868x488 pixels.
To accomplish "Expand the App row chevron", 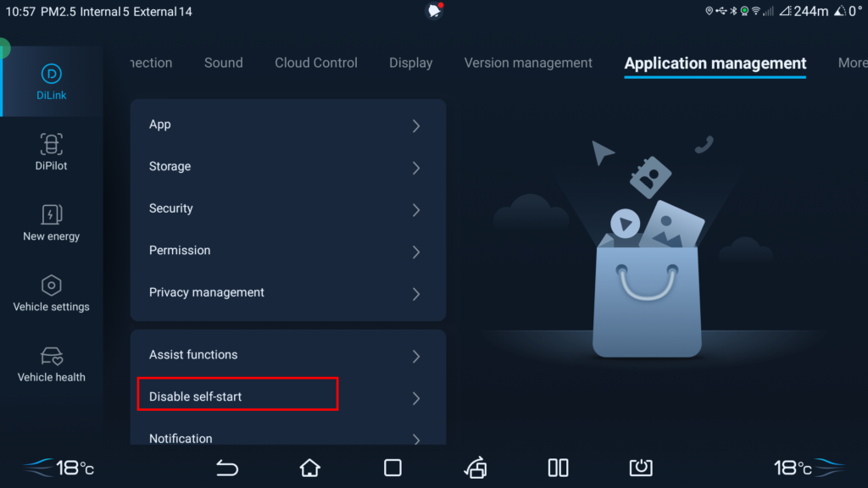I will [x=416, y=125].
